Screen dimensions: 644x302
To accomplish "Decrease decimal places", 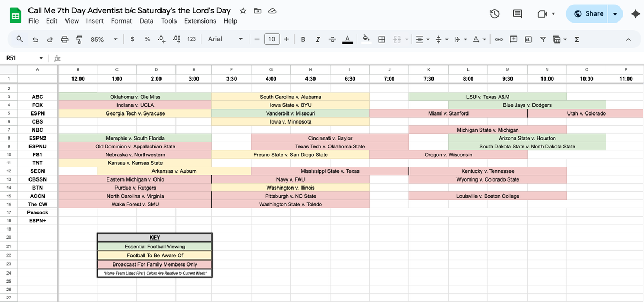I will [x=161, y=39].
